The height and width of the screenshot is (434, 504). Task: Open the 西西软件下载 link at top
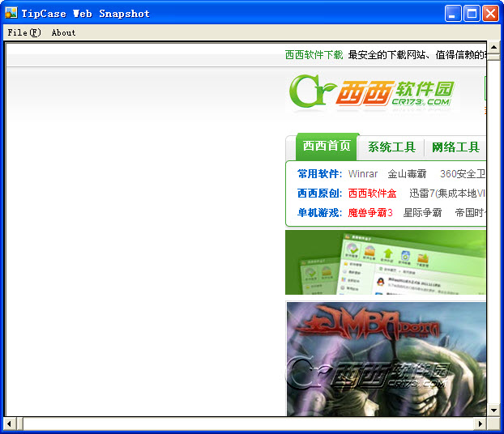tap(314, 55)
